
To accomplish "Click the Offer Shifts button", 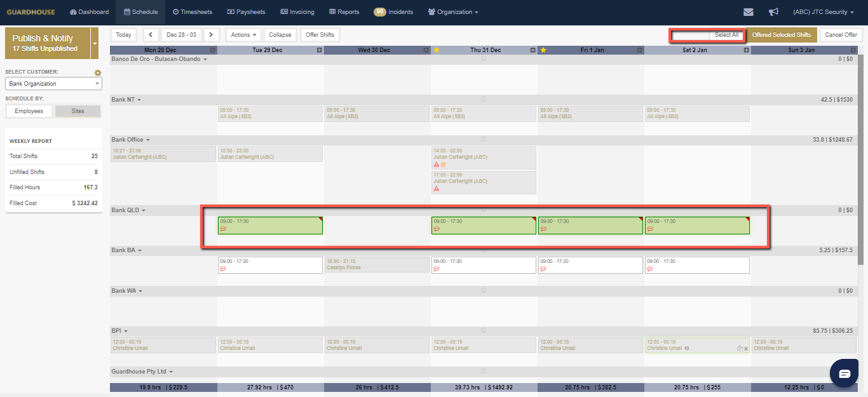I will [320, 35].
